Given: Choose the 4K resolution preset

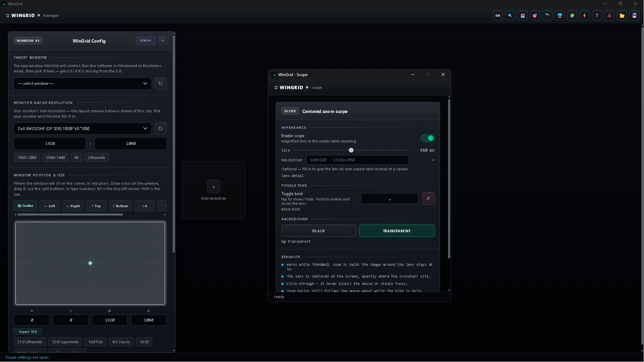Looking at the screenshot, I should pyautogui.click(x=76, y=158).
